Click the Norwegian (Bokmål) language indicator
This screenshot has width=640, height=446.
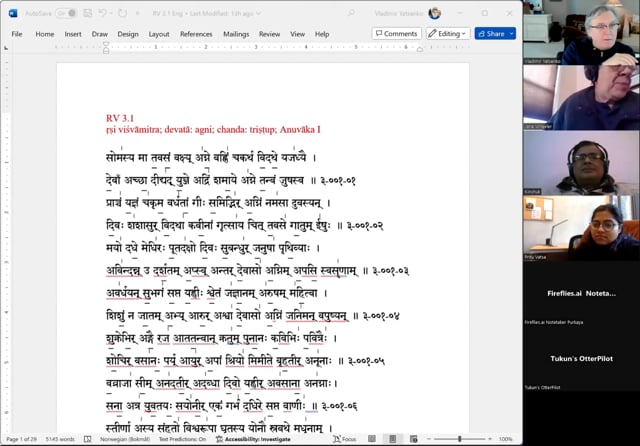125,439
